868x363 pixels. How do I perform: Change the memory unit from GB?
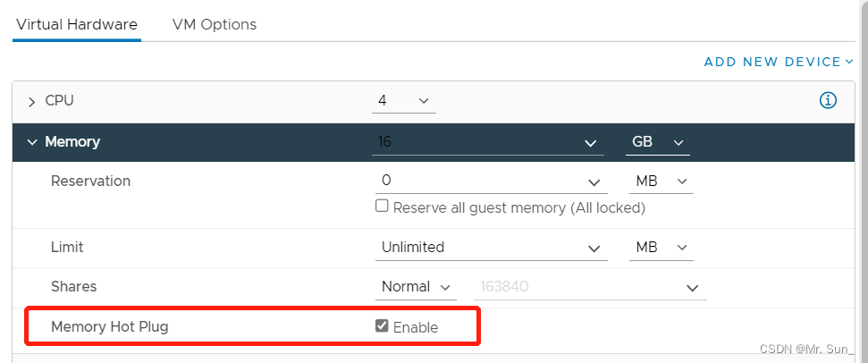click(656, 142)
